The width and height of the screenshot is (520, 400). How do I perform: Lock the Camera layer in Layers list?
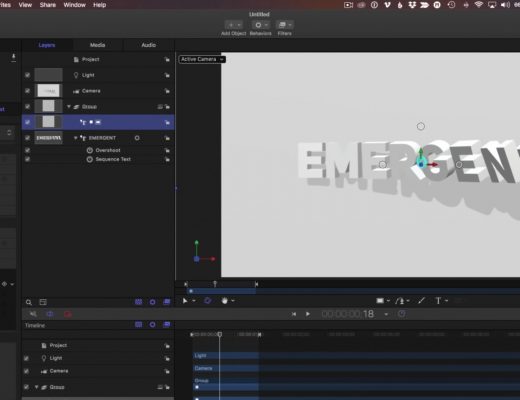coord(167,91)
